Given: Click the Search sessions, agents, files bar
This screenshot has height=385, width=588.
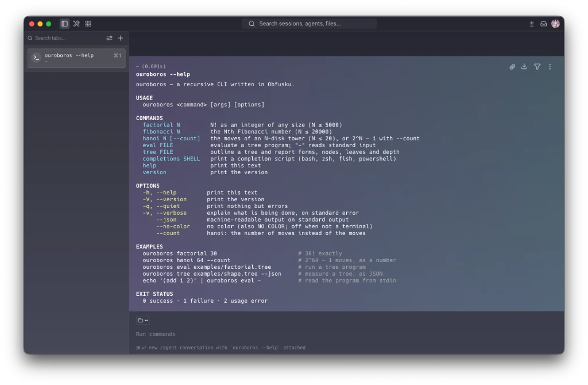Looking at the screenshot, I should [310, 24].
